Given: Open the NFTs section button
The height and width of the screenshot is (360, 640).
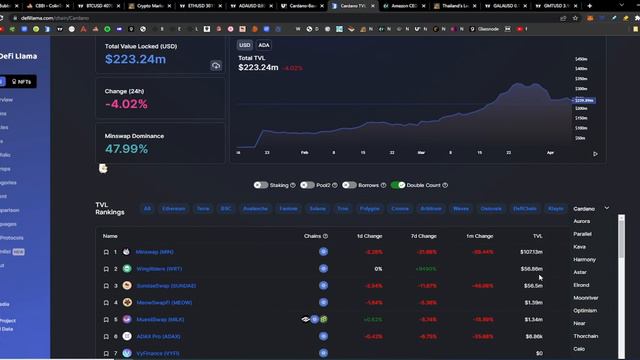Looking at the screenshot, I should (x=22, y=82).
